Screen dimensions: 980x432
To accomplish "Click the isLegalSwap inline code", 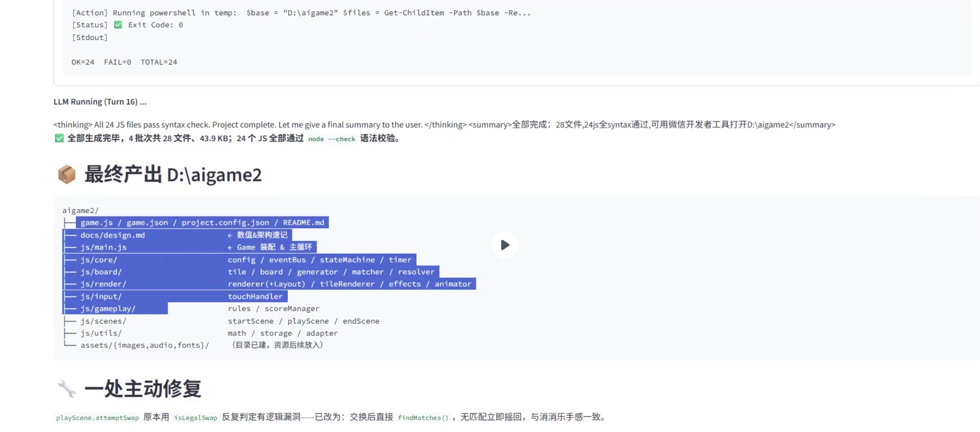I will coord(195,418).
